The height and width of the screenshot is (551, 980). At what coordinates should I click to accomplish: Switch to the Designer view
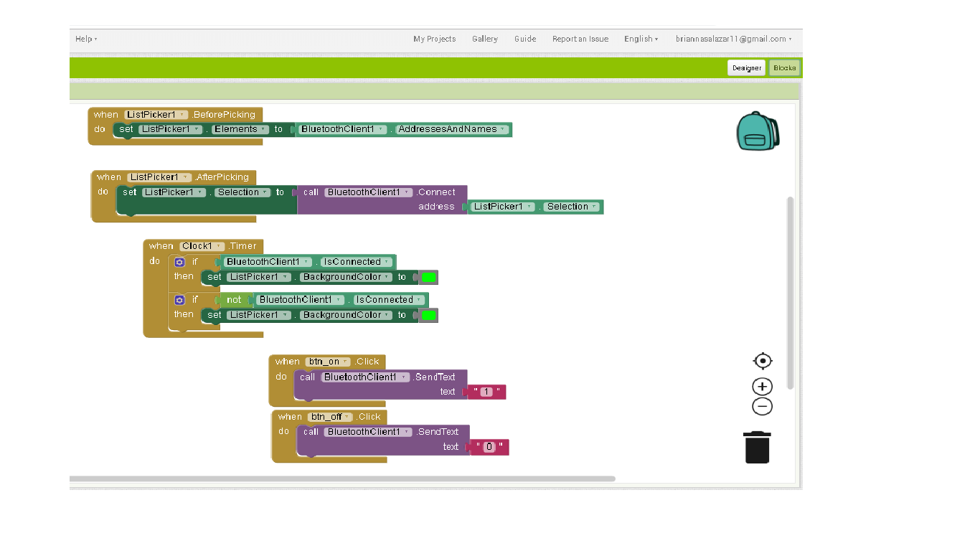(746, 67)
